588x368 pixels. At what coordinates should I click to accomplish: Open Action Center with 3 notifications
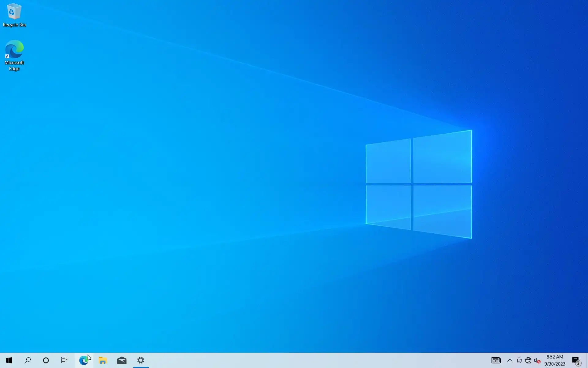point(576,360)
